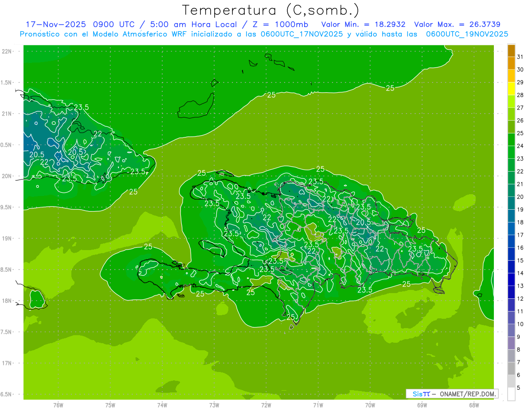
Task: Click "Valor Max. = 26.3739"
Action: pos(457,24)
